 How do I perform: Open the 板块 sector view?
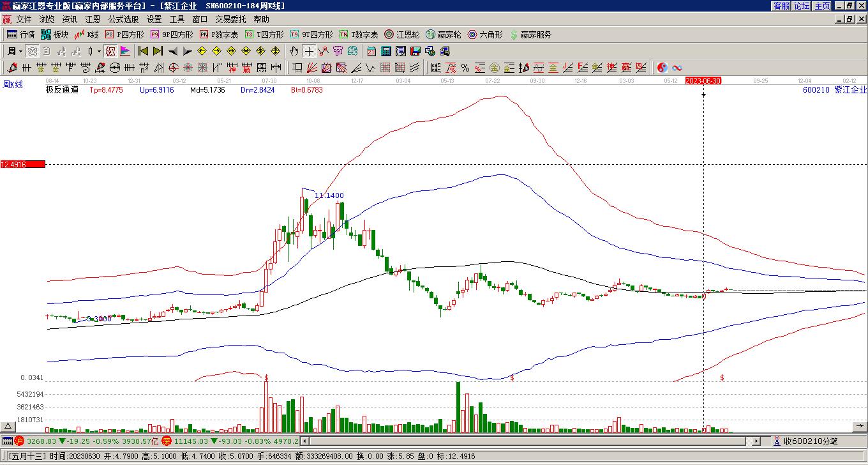click(55, 34)
